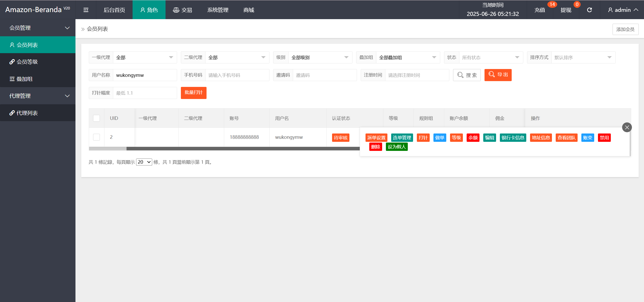Close the operations popup with X icon
Image resolution: width=644 pixels, height=302 pixels.
click(627, 127)
